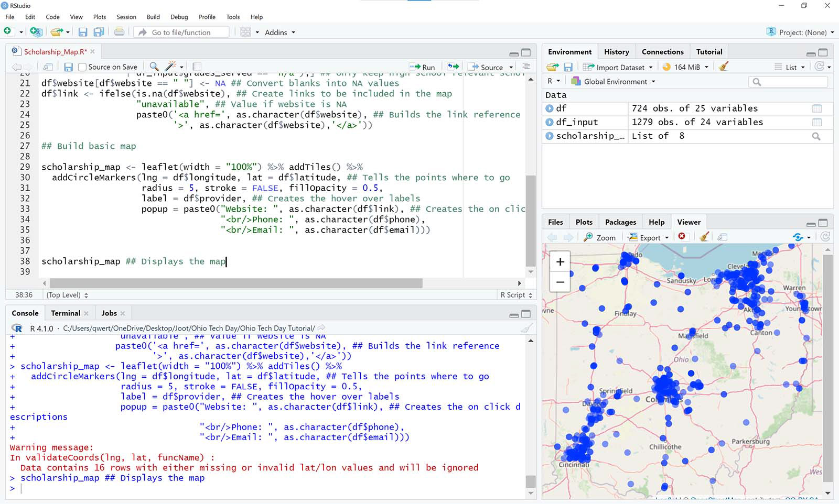Open the Tools menu
Image resolution: width=839 pixels, height=504 pixels.
[x=233, y=17]
